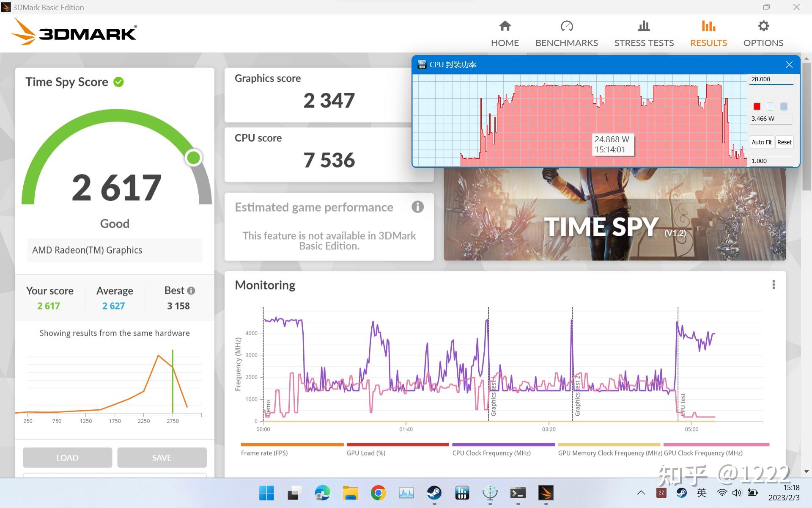The width and height of the screenshot is (812, 508).
Task: Open Task View from taskbar
Action: [294, 493]
